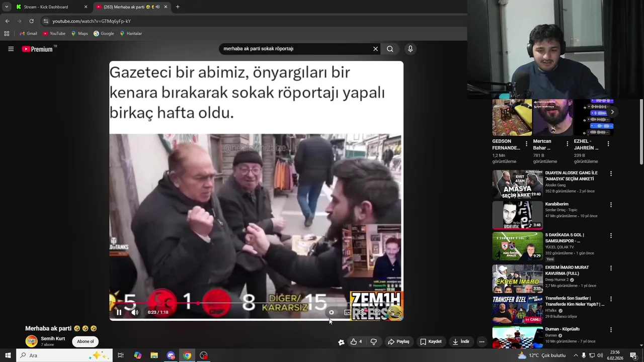Viewport: 644px width, 362px height.
Task: Close the Kick Dashboard tab
Action: pyautogui.click(x=86, y=7)
